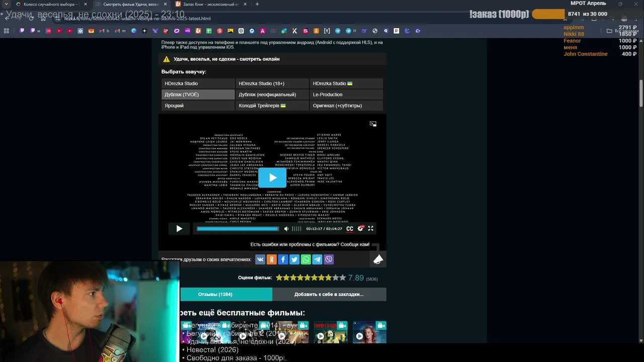
Task: Click the small play button in player controls
Action: point(179,229)
